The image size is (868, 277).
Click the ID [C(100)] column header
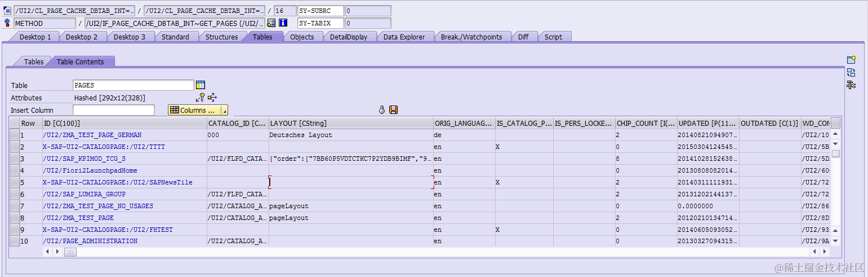click(x=124, y=123)
